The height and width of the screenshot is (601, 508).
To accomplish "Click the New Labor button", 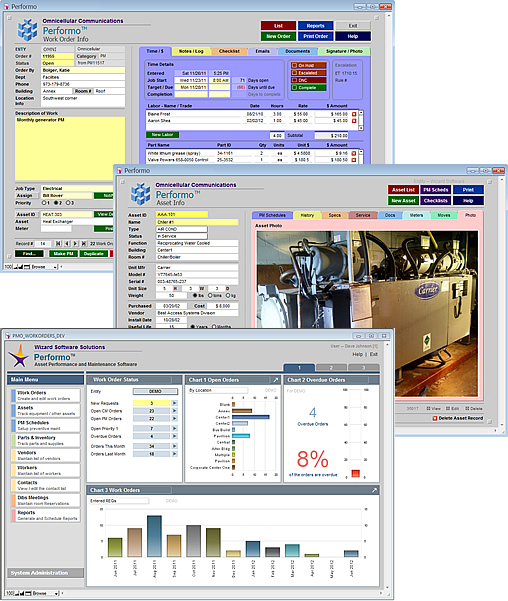I will click(x=162, y=135).
